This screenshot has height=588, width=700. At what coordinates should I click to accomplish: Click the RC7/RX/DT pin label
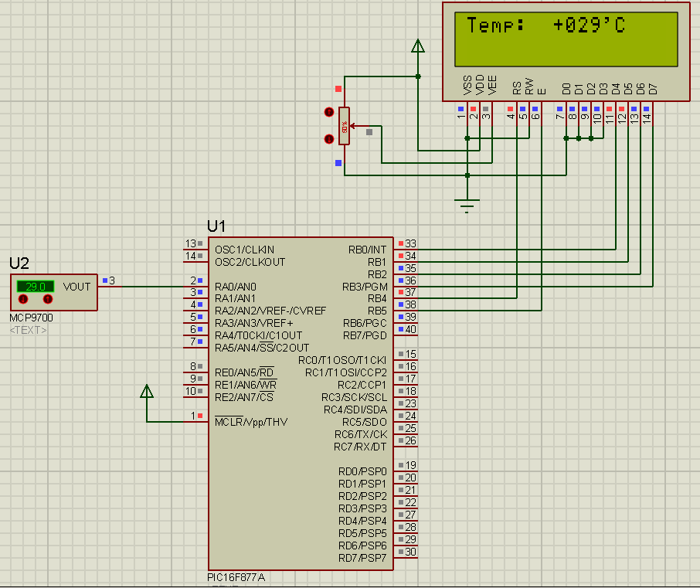coord(360,447)
